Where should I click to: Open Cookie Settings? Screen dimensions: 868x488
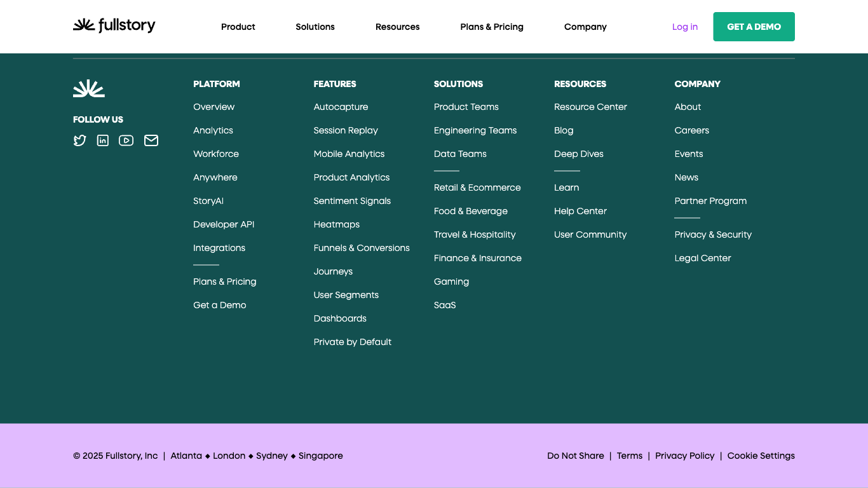click(761, 456)
